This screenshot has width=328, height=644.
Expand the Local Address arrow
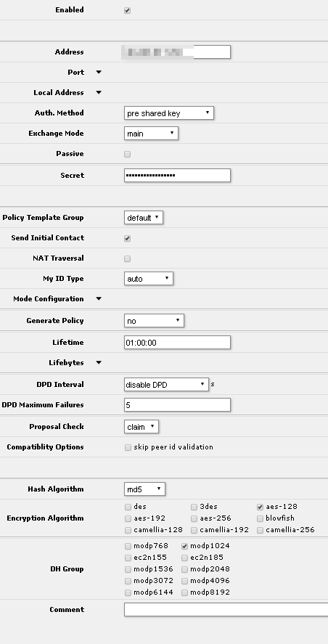99,93
